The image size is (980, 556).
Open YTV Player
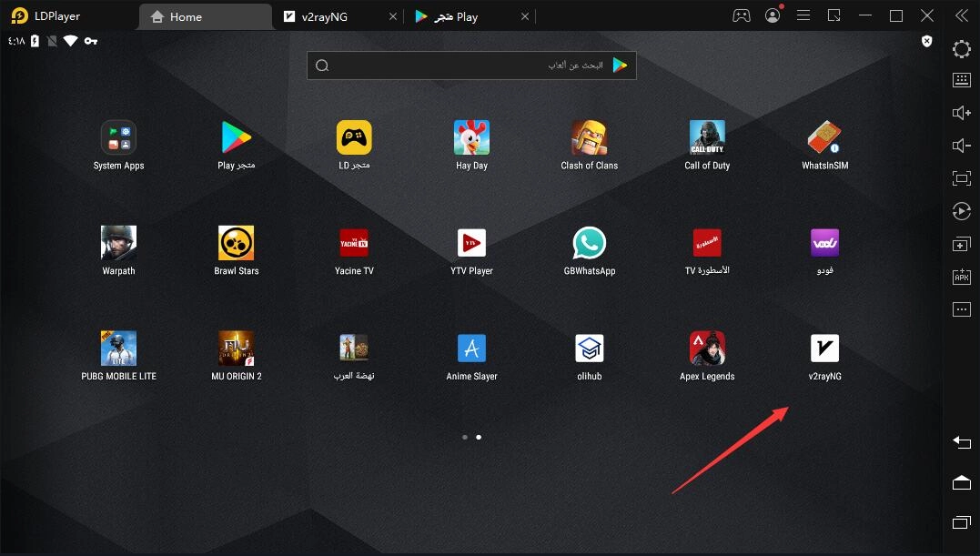click(x=472, y=243)
